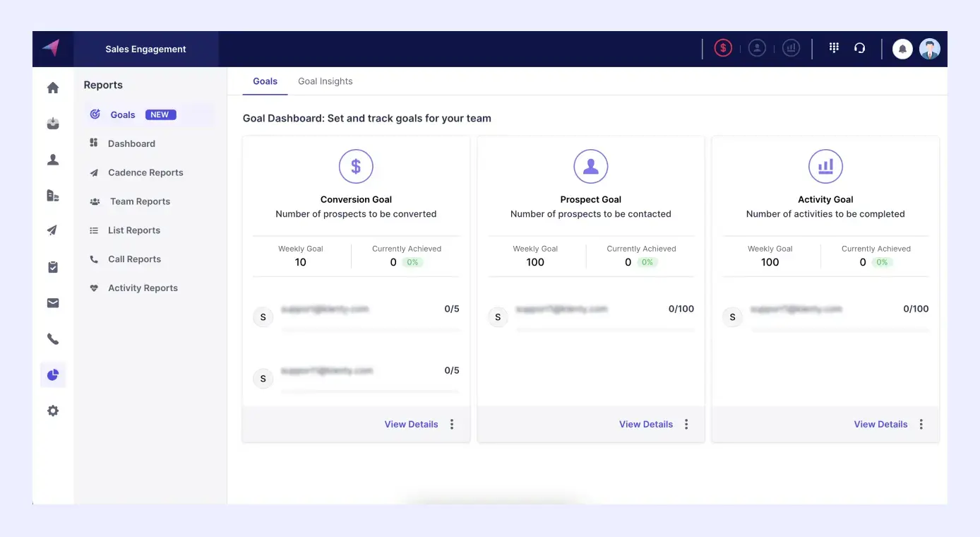980x537 pixels.
Task: Click View Details on Prospect Goal
Action: click(x=646, y=424)
